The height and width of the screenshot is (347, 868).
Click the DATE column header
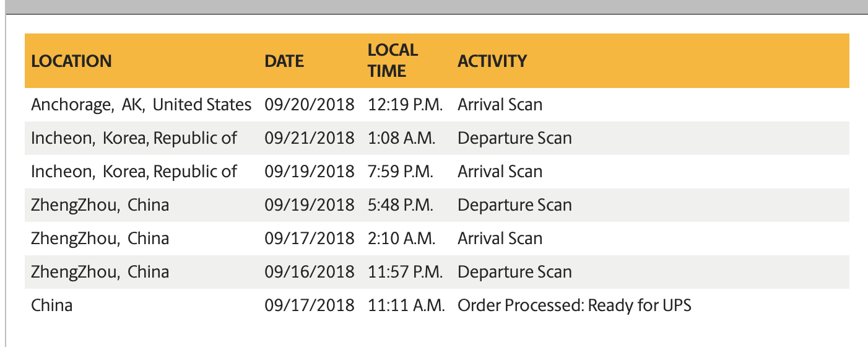coord(284,61)
